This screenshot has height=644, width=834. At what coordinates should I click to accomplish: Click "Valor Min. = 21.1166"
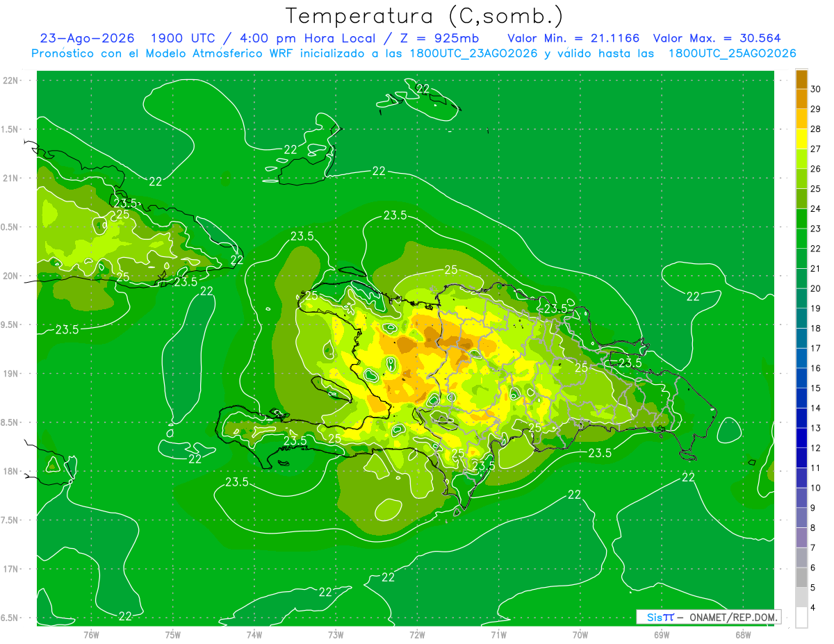pos(573,38)
